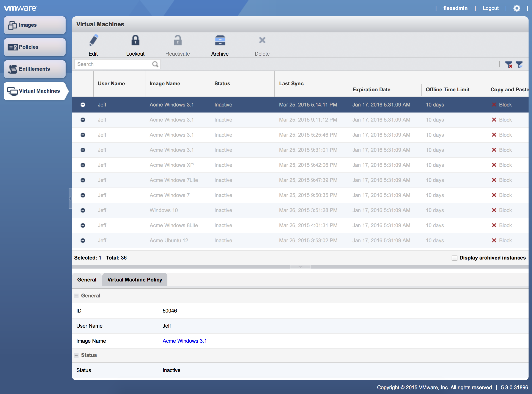This screenshot has width=532, height=394.
Task: Select the Acme Windows XP row
Action: click(300, 165)
